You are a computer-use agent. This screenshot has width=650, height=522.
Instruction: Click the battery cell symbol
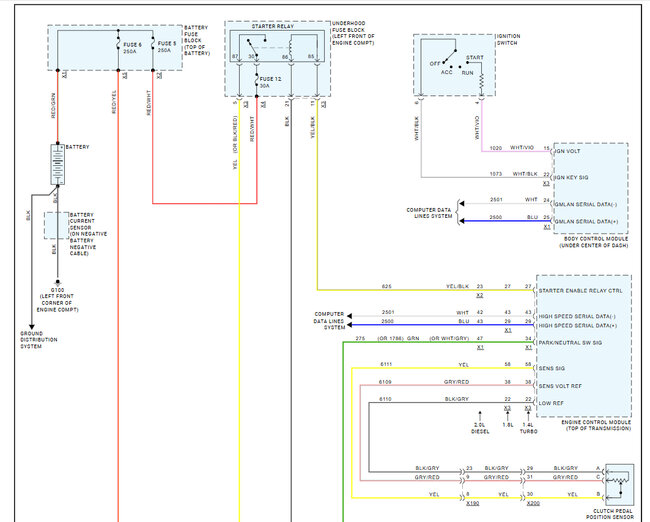[x=58, y=165]
